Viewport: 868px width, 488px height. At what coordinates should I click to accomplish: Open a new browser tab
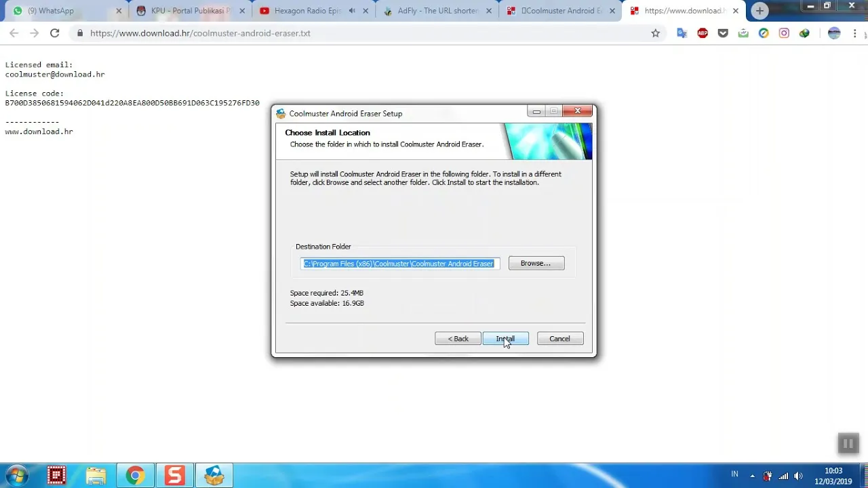pos(759,11)
